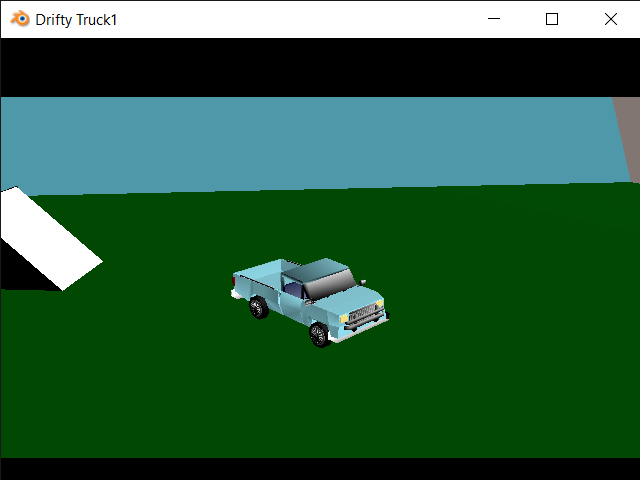The image size is (640, 480).
Task: Click the green ground below the truck
Action: 320,400
